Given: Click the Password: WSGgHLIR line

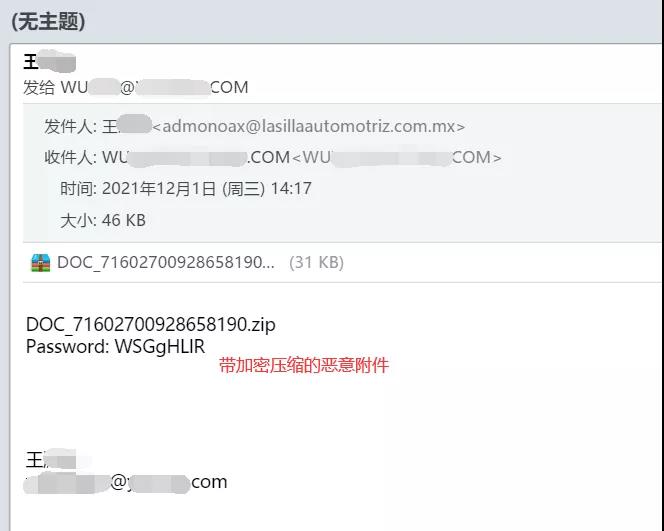Looking at the screenshot, I should pos(116,347).
